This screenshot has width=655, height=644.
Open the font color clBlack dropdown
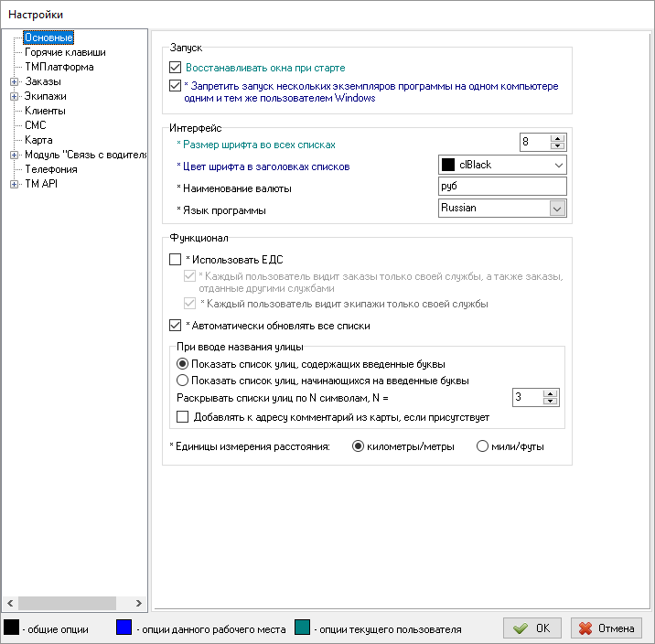pos(558,166)
